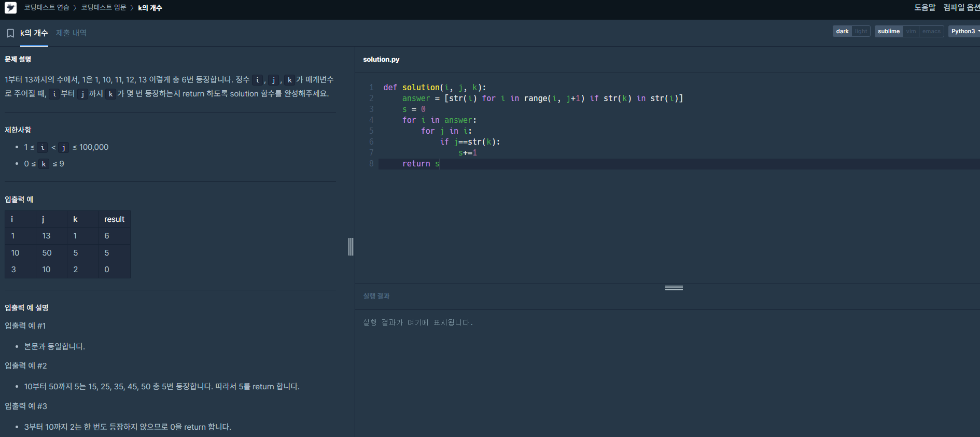
Task: Click the solution.py file tab
Action: point(381,60)
